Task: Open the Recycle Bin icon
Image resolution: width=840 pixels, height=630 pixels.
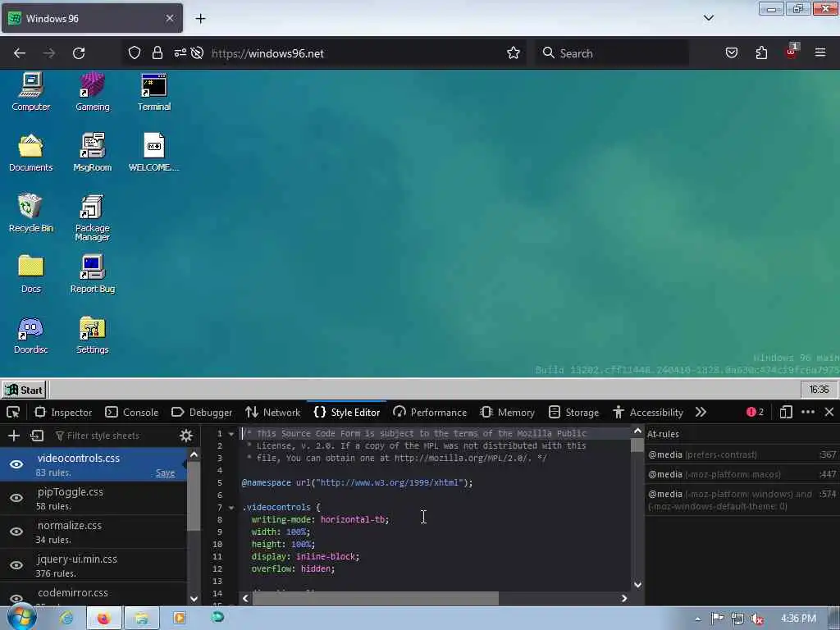Action: [x=31, y=213]
